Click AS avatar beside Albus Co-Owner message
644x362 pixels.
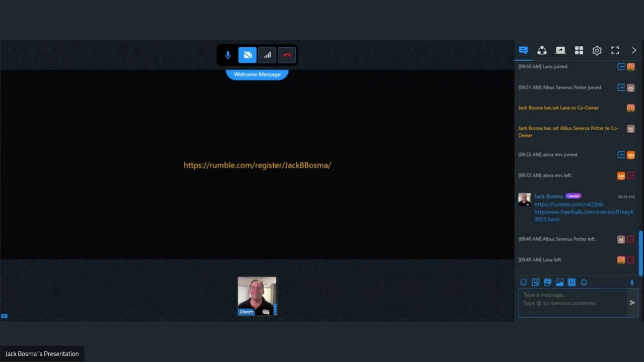631,129
